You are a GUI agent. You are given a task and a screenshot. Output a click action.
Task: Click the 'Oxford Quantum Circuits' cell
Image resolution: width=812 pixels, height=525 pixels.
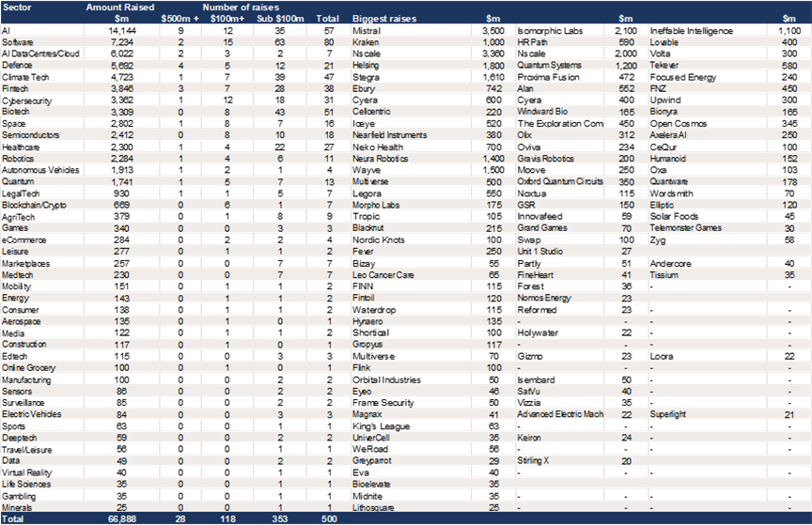point(560,182)
